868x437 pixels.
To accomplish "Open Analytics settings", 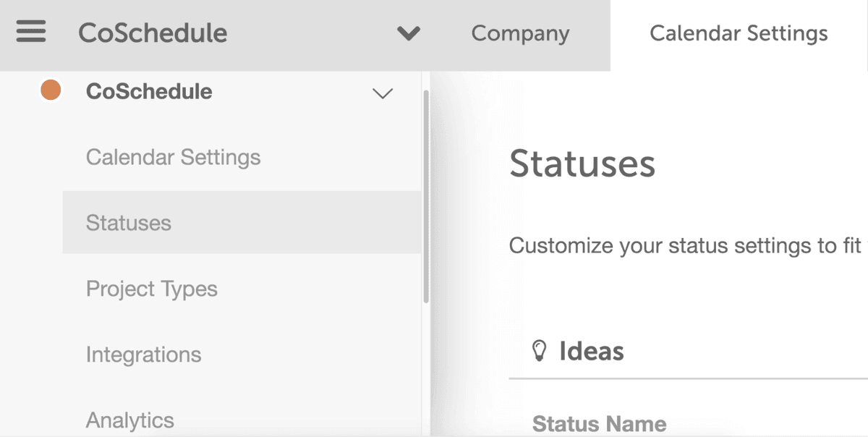I will click(130, 418).
